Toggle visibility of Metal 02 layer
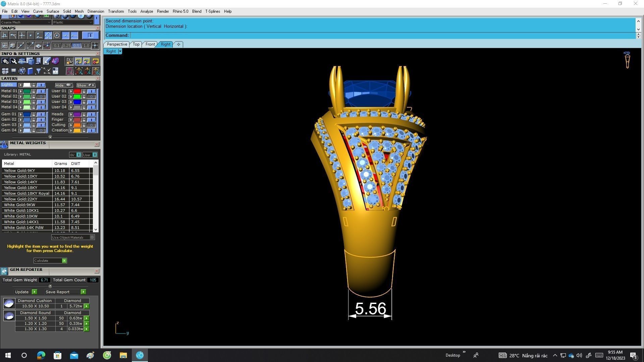The image size is (644, 362). 41,97
